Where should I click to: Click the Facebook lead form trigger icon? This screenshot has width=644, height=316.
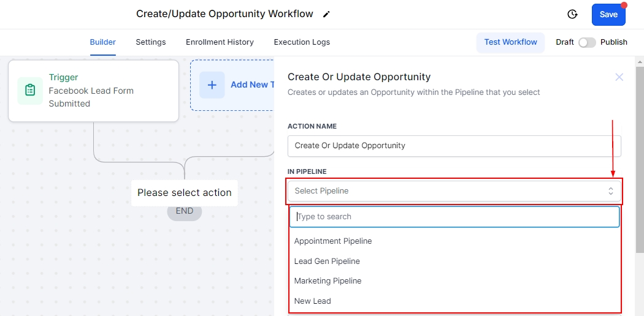(x=30, y=91)
